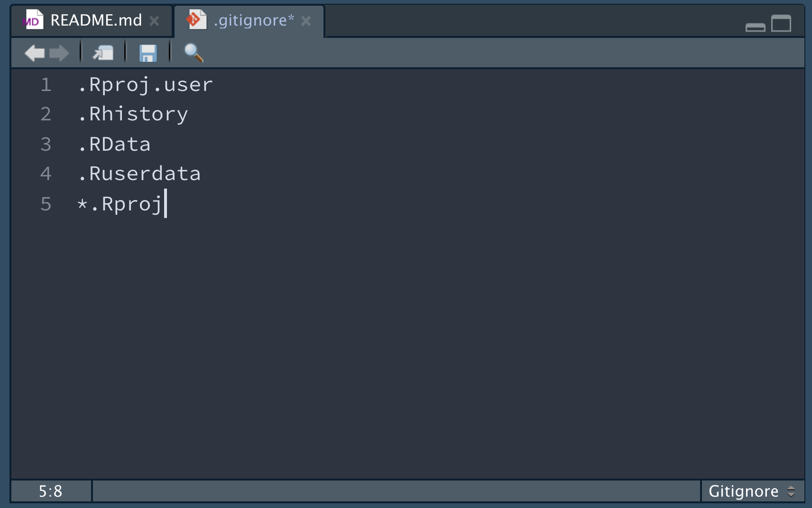Click the file type selector arrows

tap(791, 491)
